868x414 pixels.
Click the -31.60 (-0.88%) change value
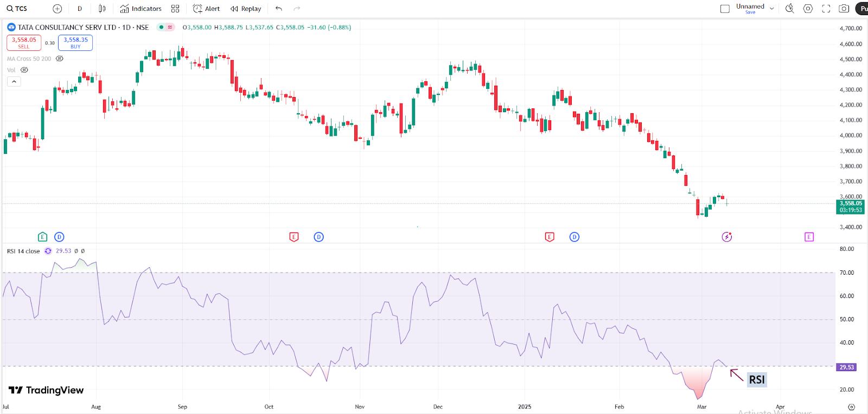pyautogui.click(x=329, y=27)
